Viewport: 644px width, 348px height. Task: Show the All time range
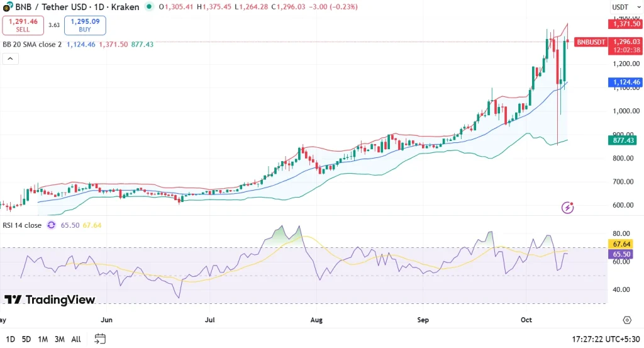tap(76, 339)
